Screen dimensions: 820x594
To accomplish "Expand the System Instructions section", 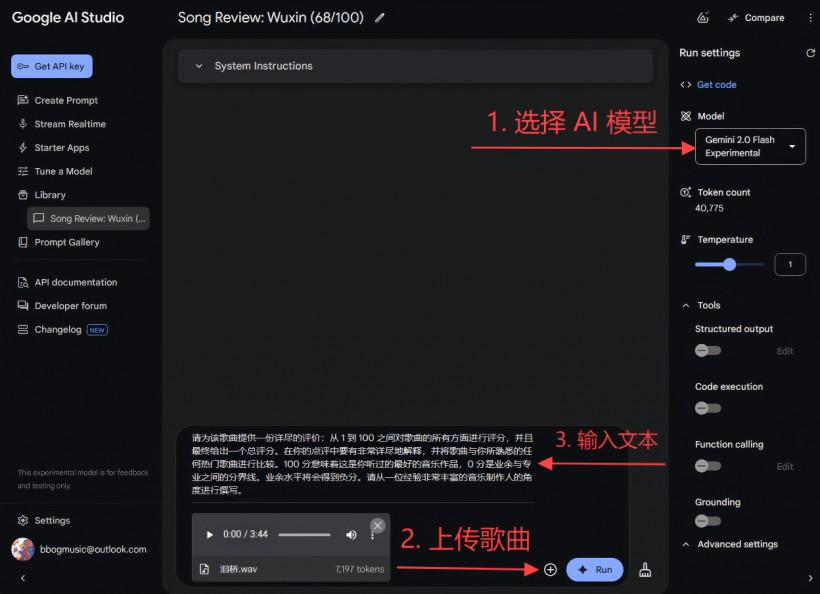I will point(198,66).
